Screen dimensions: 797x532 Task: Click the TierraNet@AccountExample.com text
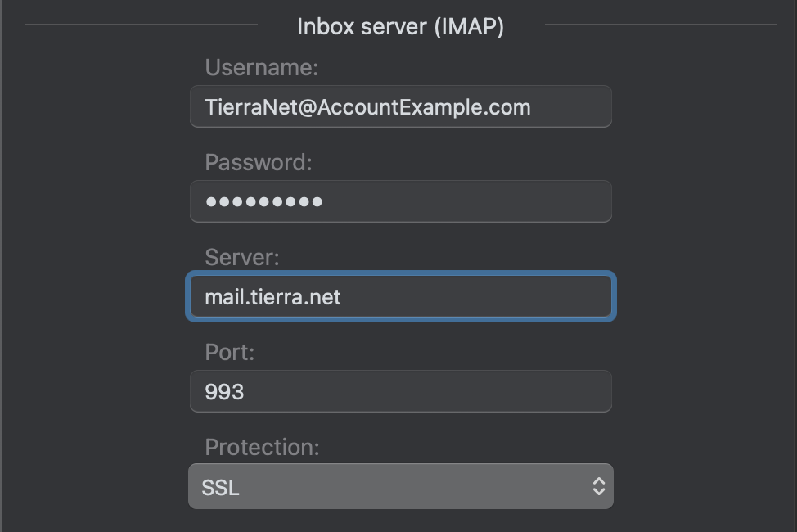367,107
